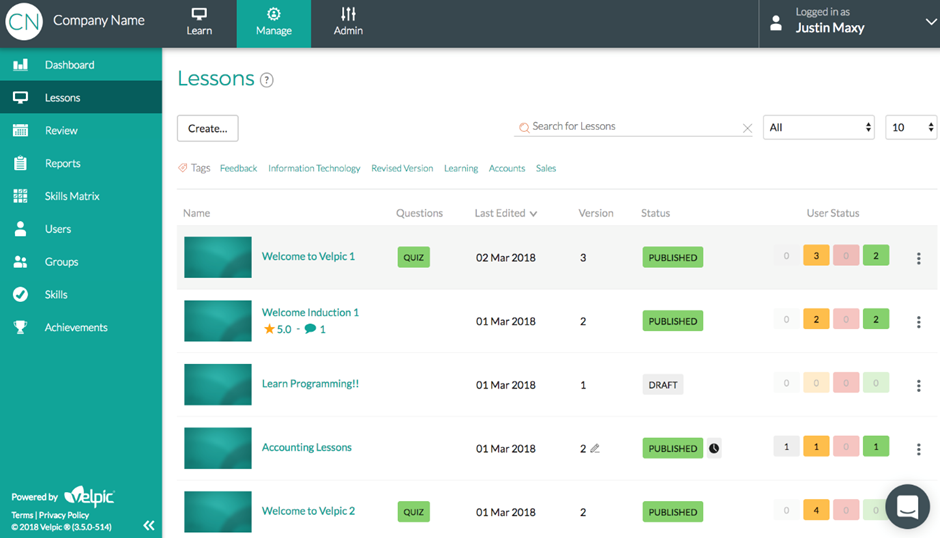The height and width of the screenshot is (538, 940).
Task: Collapse the sidebar with double chevron
Action: (149, 525)
